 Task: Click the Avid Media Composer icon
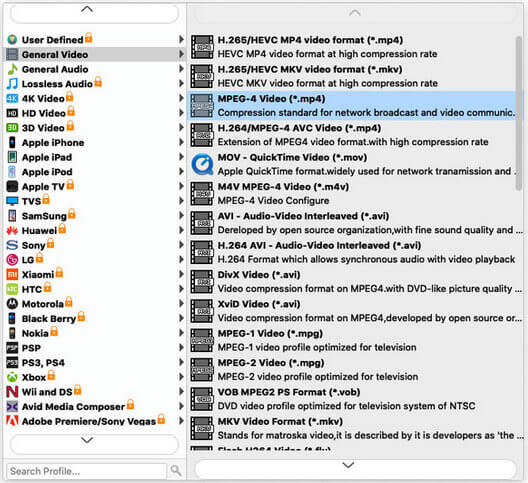tap(12, 407)
